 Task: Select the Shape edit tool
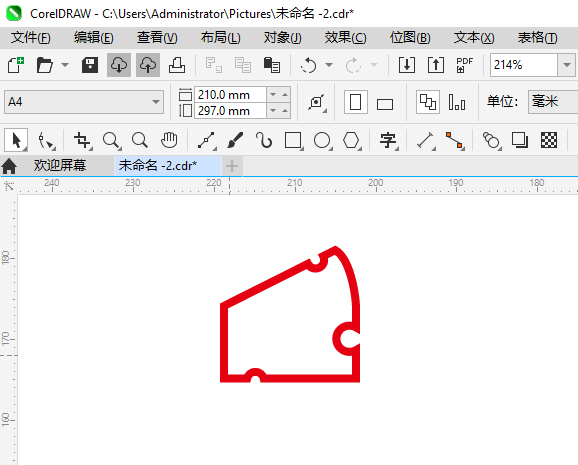click(46, 141)
